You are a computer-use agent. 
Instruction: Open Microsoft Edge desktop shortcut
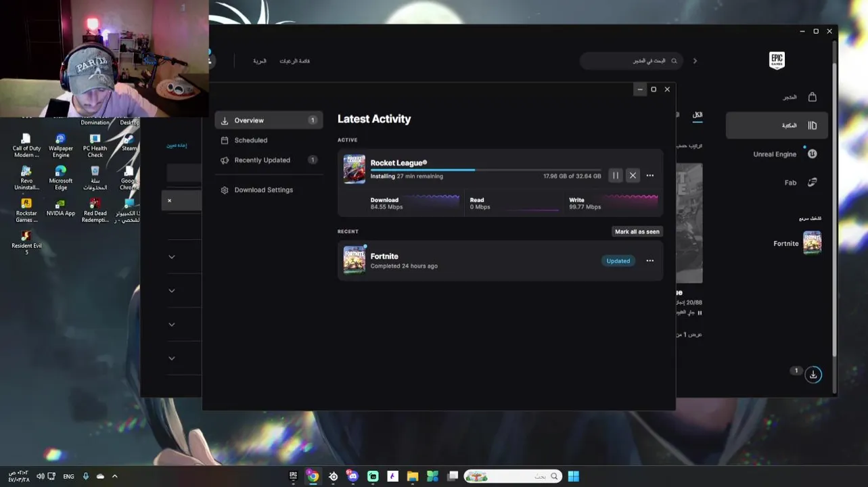click(x=60, y=178)
